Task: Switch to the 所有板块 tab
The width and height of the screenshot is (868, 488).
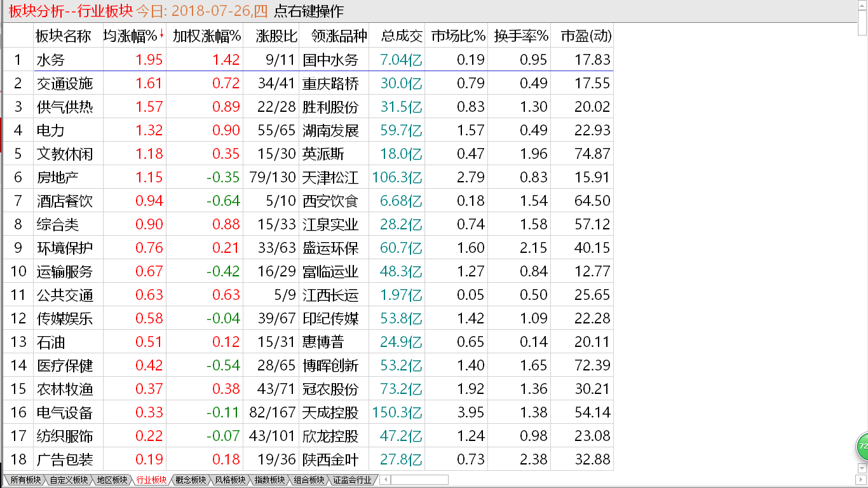Action: [x=24, y=480]
